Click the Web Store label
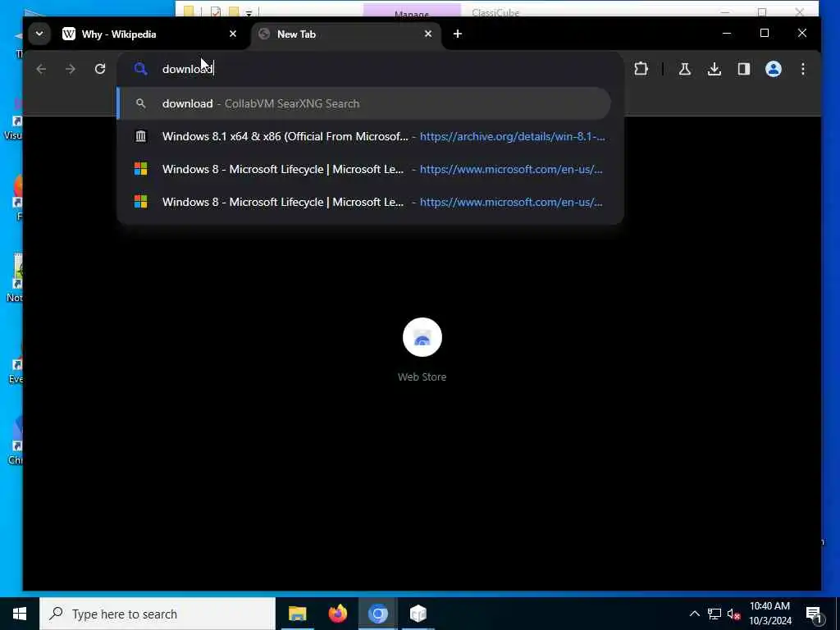840x630 pixels. pyautogui.click(x=422, y=377)
